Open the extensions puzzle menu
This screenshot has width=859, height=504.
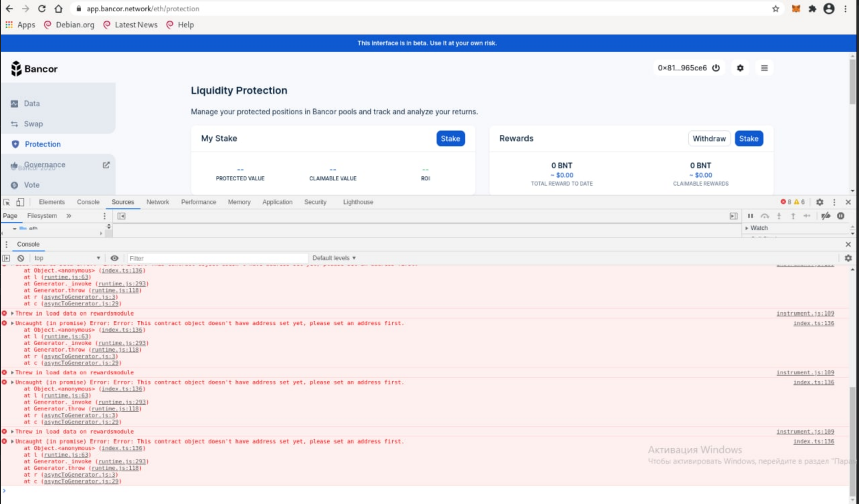point(812,9)
